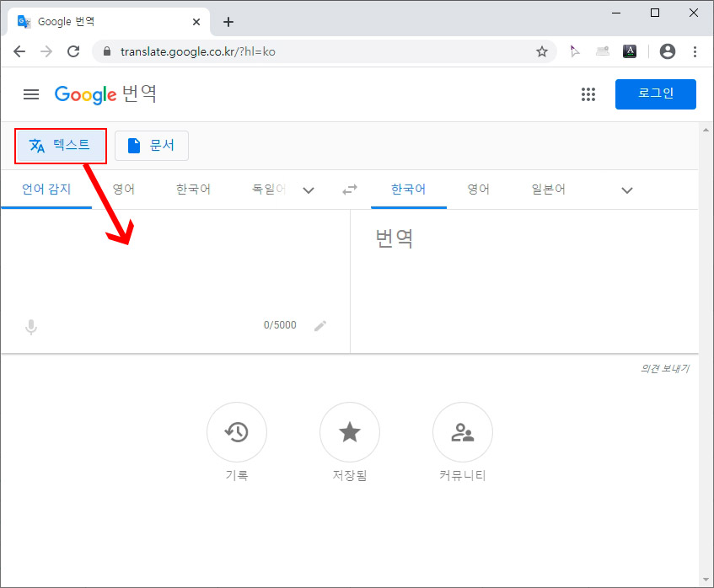Click the 로그인 button
This screenshot has height=588, width=714.
click(655, 94)
